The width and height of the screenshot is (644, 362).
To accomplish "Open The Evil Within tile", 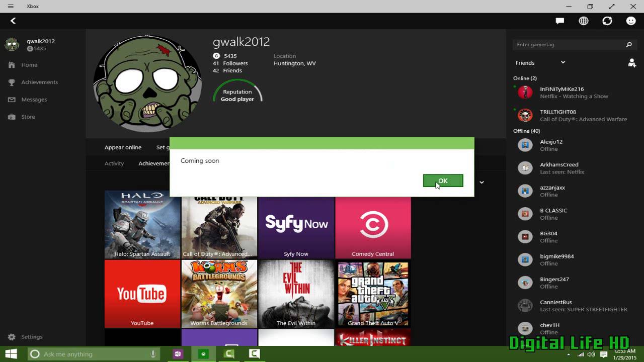I will pos(296,294).
